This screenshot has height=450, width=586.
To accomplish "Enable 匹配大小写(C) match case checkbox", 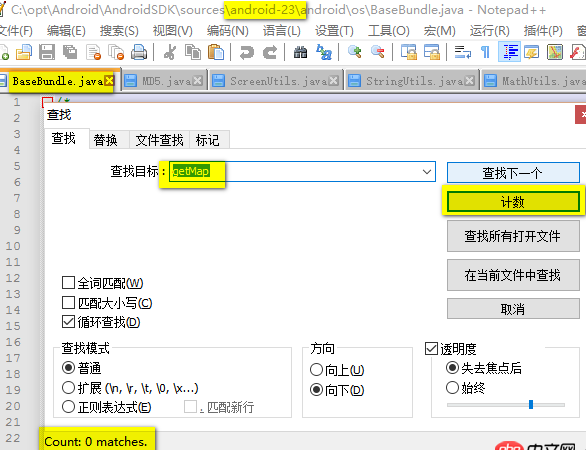I will [x=68, y=302].
